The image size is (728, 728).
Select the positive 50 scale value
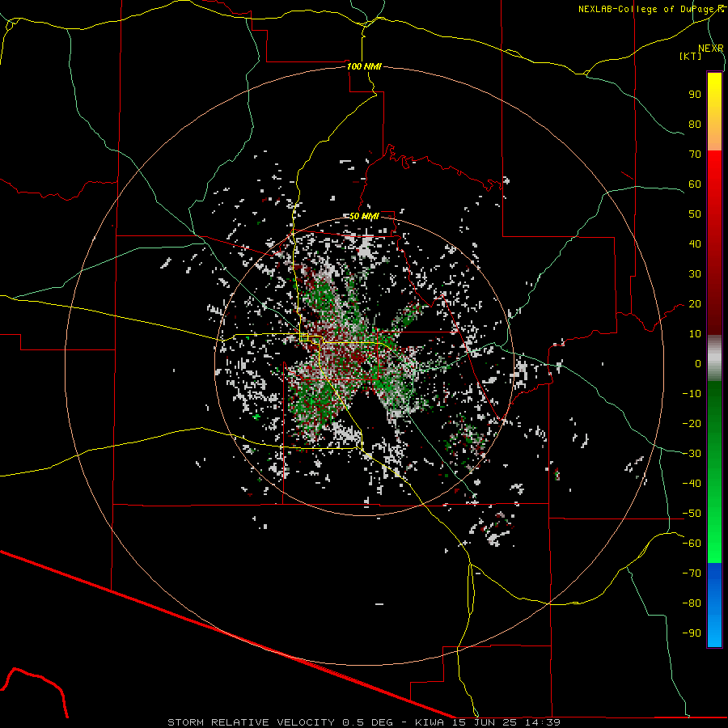[695, 214]
